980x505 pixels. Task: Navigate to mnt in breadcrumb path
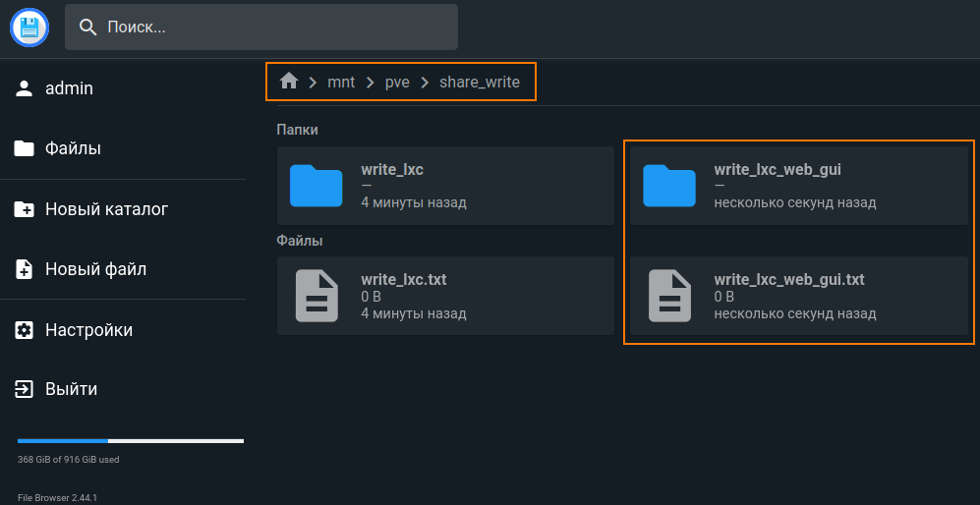341,82
